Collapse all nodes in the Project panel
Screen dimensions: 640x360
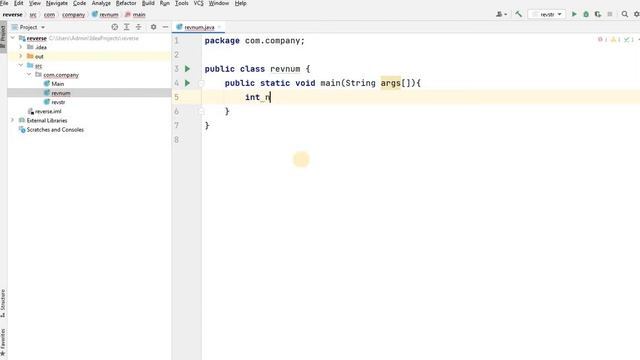[x=138, y=27]
